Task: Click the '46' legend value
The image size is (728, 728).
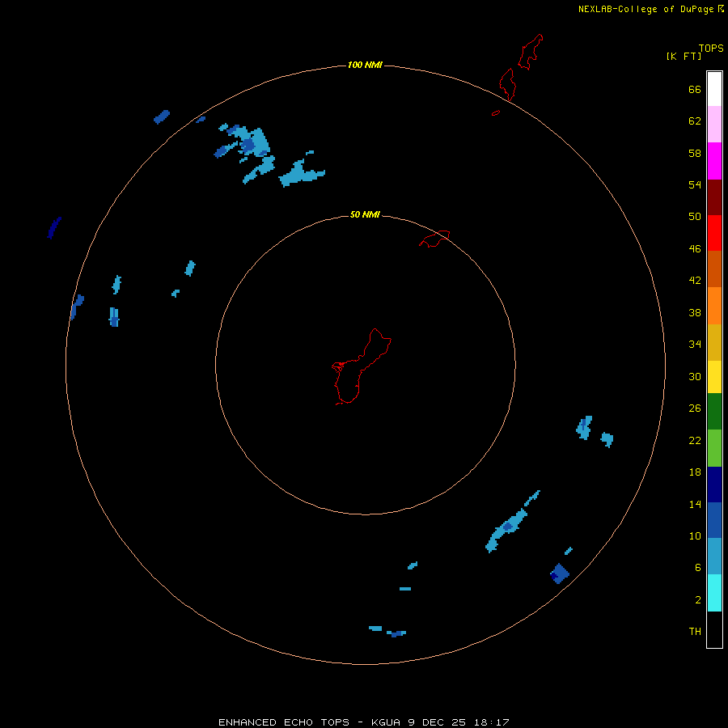Action: tap(695, 249)
